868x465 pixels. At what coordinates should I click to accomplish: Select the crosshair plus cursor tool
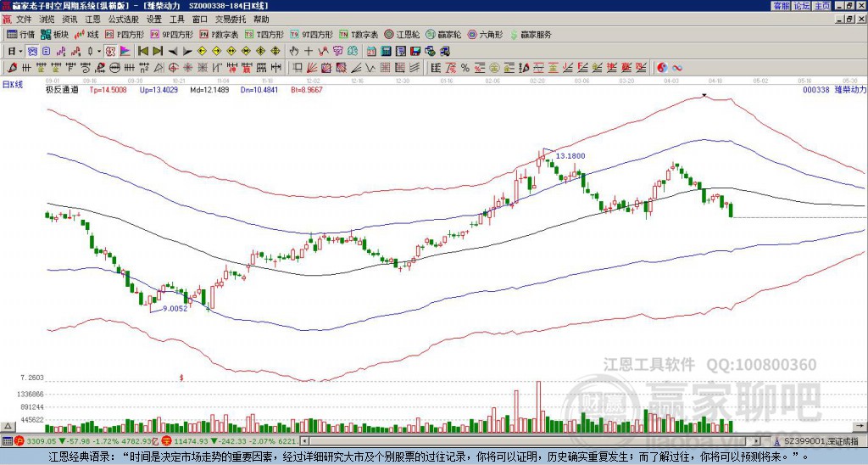309,52
